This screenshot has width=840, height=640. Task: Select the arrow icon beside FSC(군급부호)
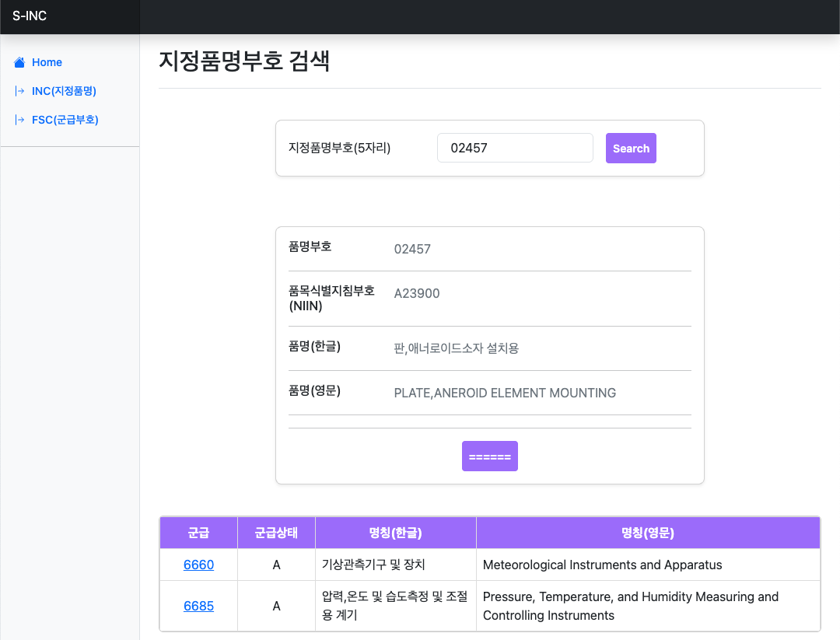[x=19, y=120]
